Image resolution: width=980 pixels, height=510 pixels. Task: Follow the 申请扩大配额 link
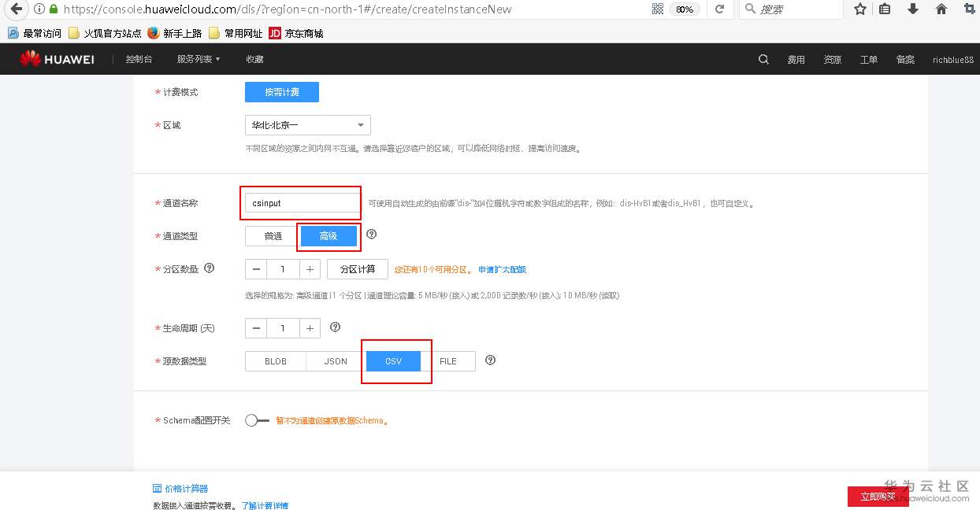[502, 268]
